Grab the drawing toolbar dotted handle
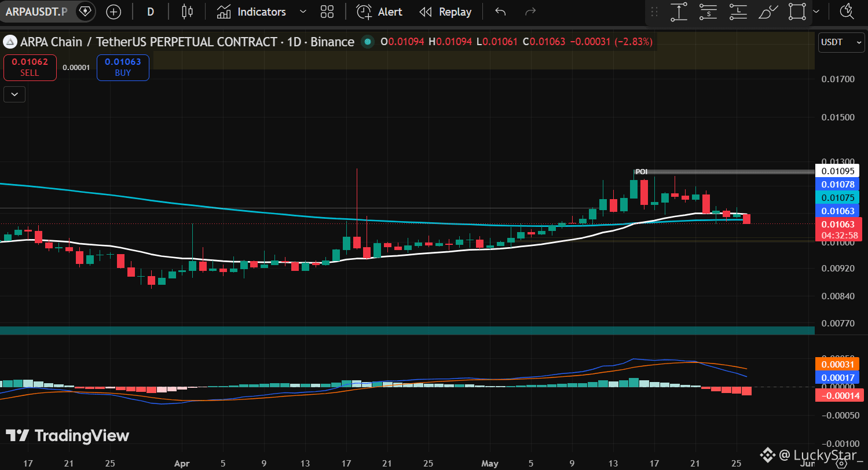 click(655, 12)
